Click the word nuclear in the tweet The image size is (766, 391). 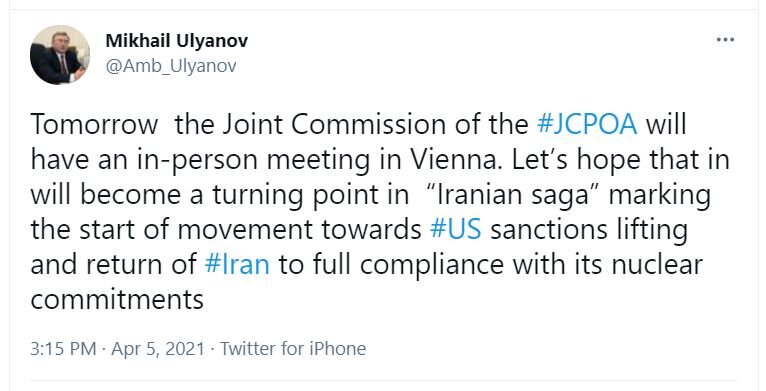(657, 264)
